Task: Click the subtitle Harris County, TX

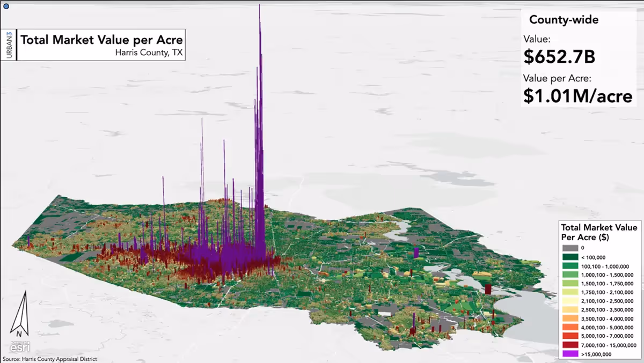Action: coord(149,53)
